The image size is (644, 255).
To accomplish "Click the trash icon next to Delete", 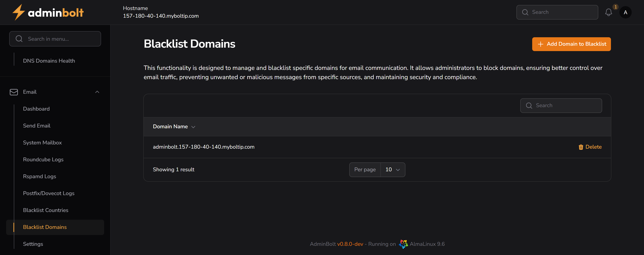I will click(x=581, y=147).
